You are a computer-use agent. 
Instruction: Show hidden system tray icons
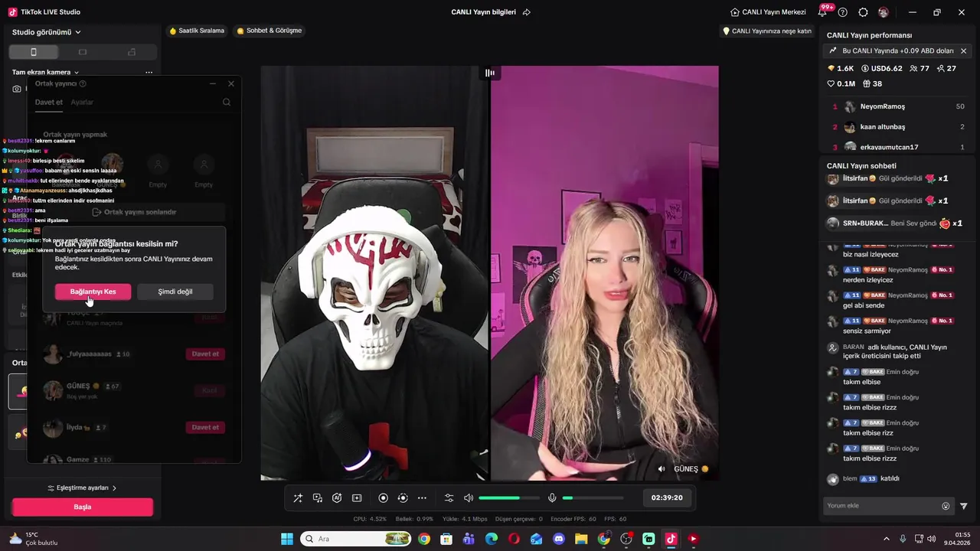[887, 539]
